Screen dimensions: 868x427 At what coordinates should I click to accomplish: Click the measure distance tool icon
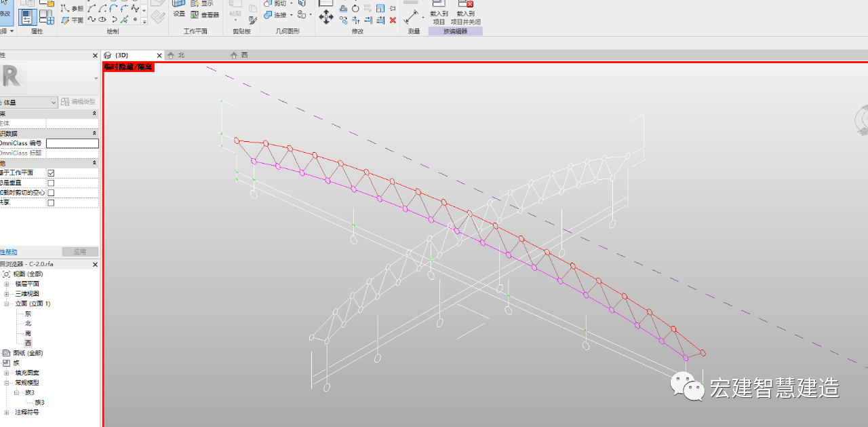click(411, 18)
